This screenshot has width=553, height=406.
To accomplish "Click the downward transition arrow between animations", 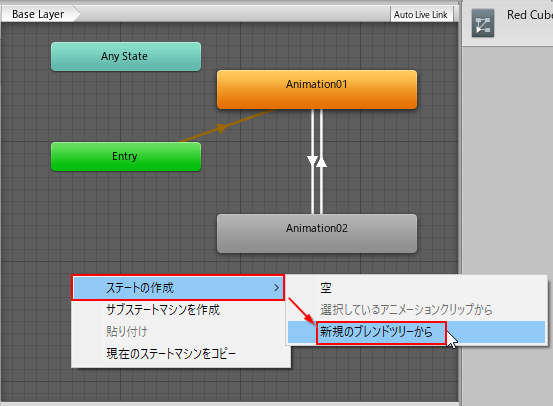I will pos(312,161).
